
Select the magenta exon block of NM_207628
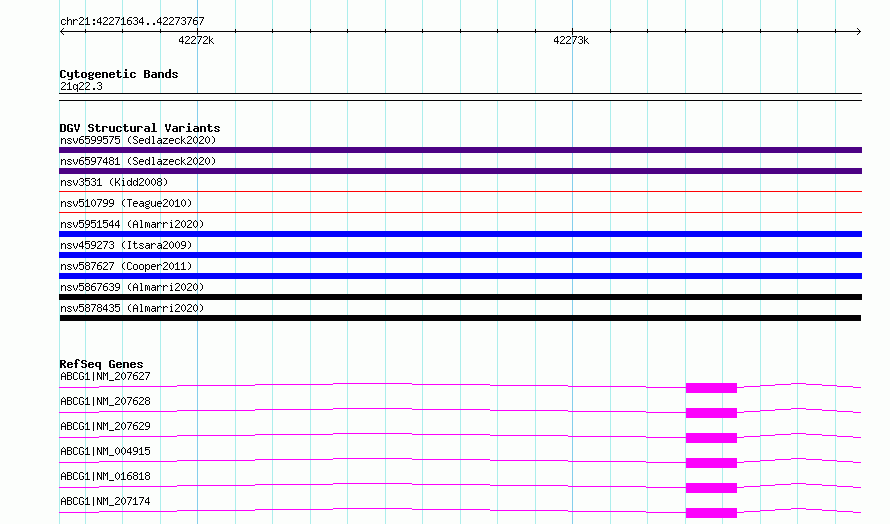tap(711, 413)
